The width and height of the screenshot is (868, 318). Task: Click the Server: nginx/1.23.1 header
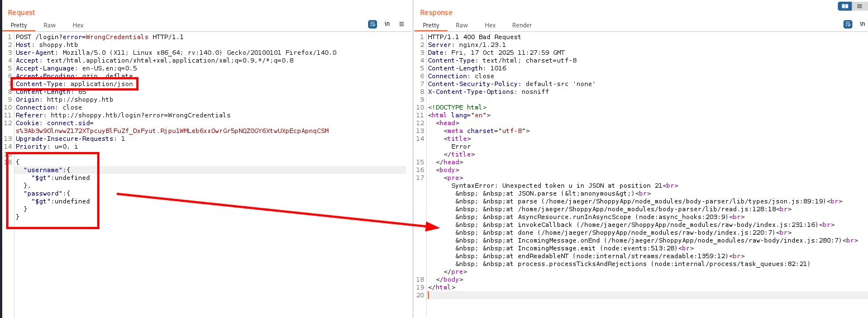click(x=466, y=45)
